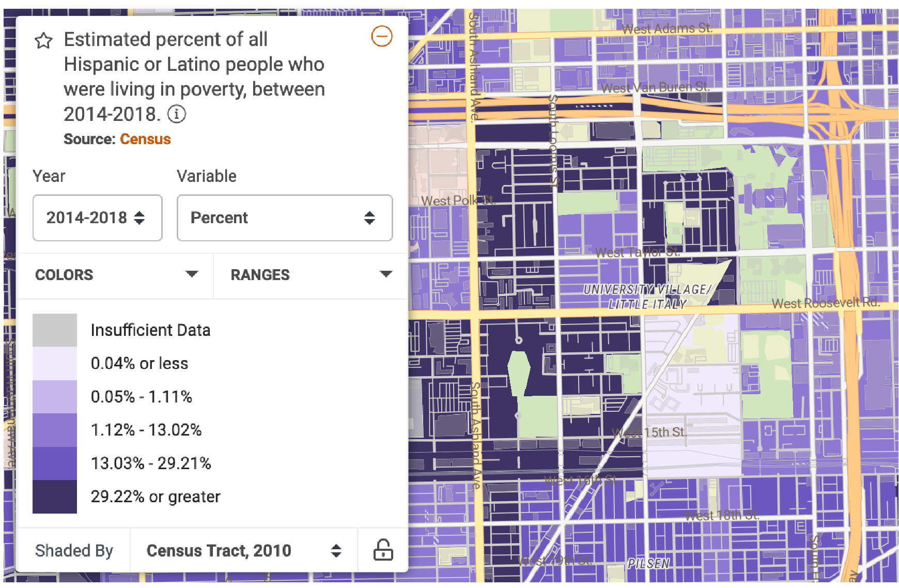Click the West Adams St. map label
899x588 pixels.
(667, 28)
